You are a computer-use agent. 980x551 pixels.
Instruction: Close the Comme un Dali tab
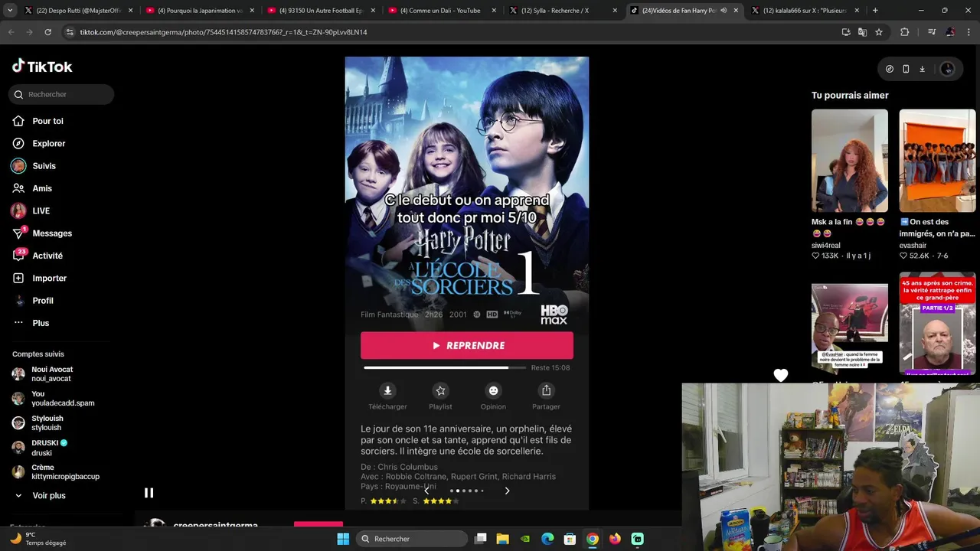click(494, 11)
